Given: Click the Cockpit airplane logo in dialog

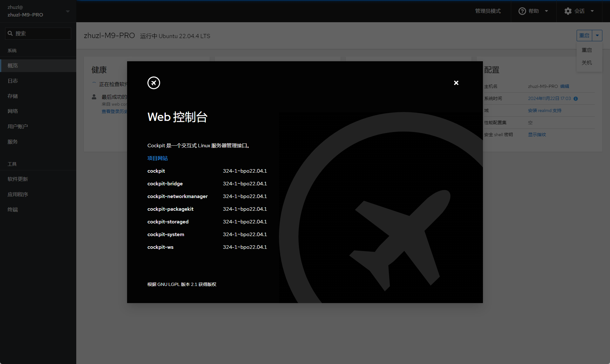Looking at the screenshot, I should pyautogui.click(x=154, y=83).
